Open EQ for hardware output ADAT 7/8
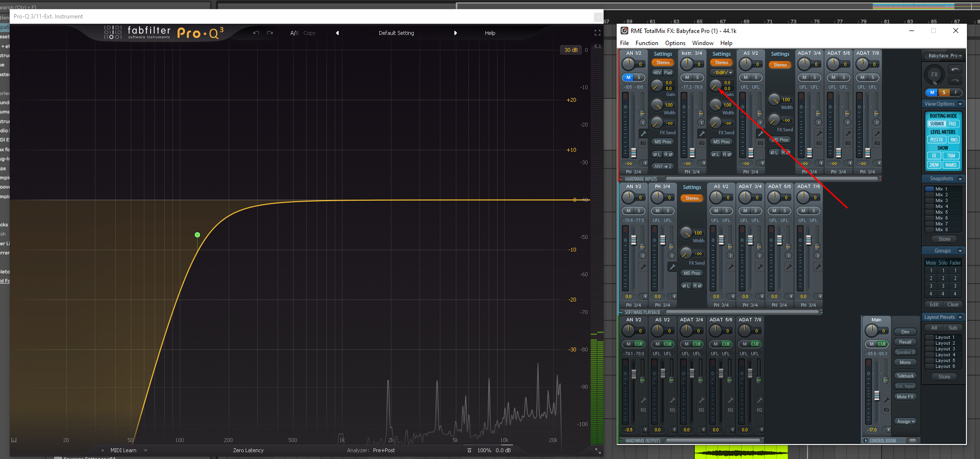 point(760,410)
